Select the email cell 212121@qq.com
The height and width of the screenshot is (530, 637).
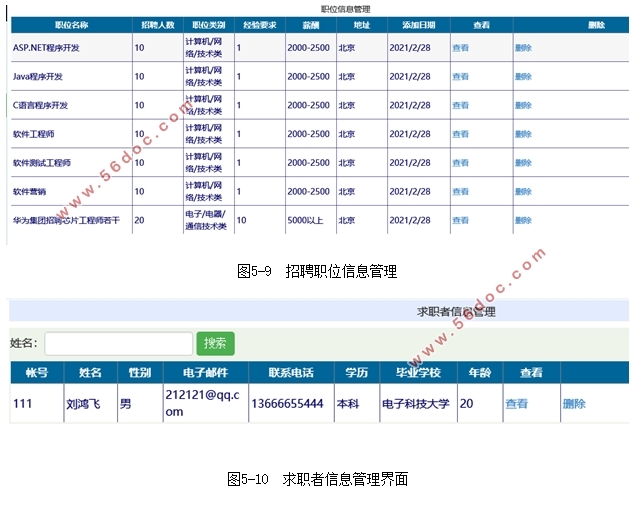click(206, 404)
